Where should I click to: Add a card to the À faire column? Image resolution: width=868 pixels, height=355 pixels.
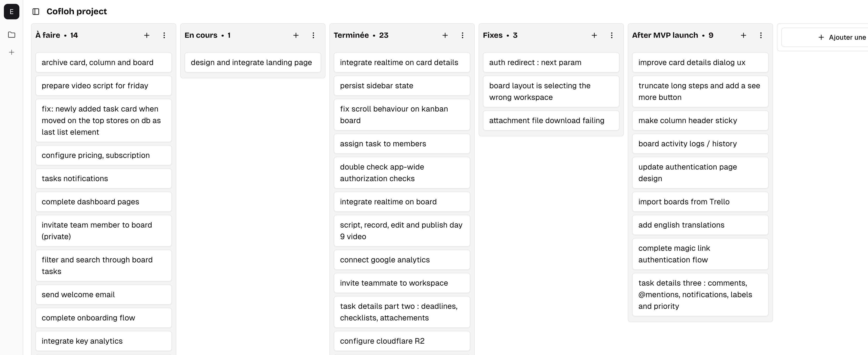coord(147,35)
